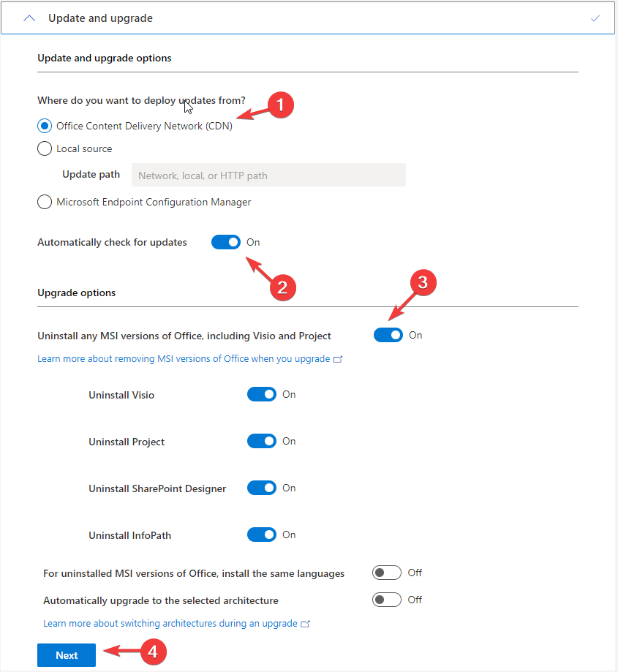Enable Automatically upgrade to selected architecture
Image resolution: width=618 pixels, height=672 pixels.
click(387, 600)
